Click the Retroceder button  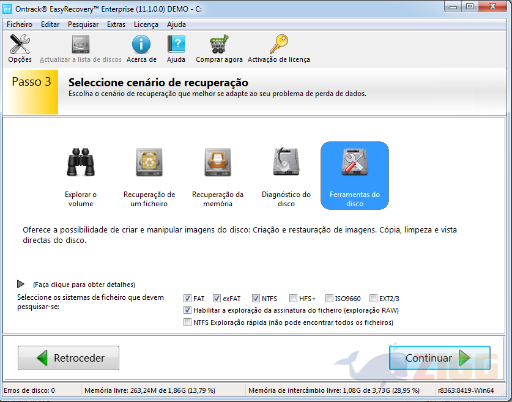point(68,358)
